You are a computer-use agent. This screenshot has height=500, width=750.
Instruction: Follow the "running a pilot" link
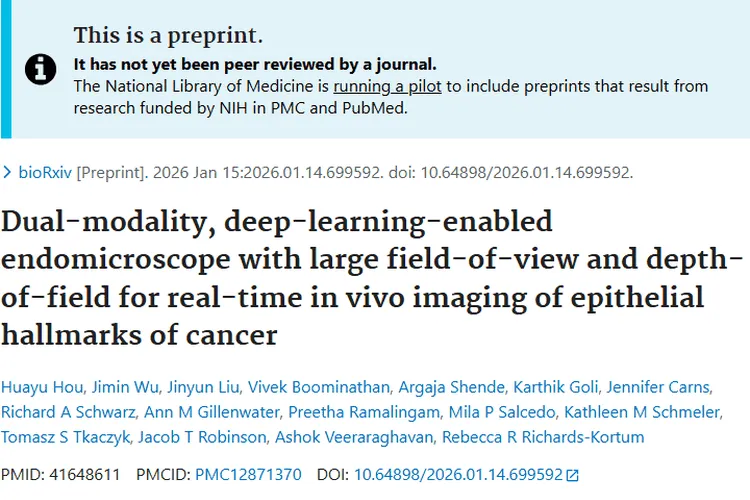[388, 86]
